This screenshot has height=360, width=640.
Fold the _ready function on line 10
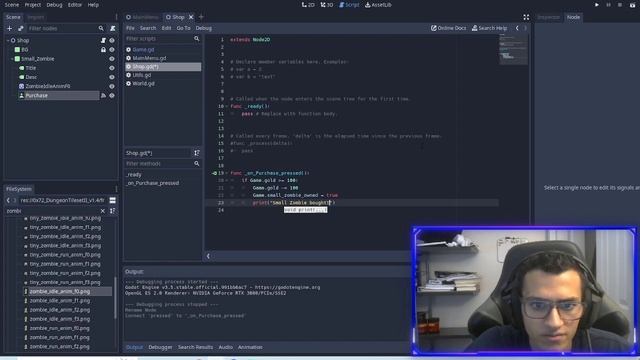pos(227,106)
